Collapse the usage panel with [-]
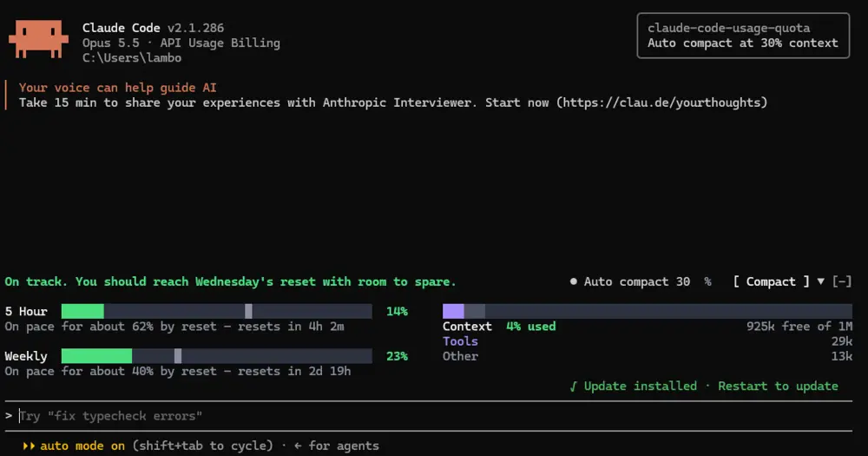 point(841,281)
